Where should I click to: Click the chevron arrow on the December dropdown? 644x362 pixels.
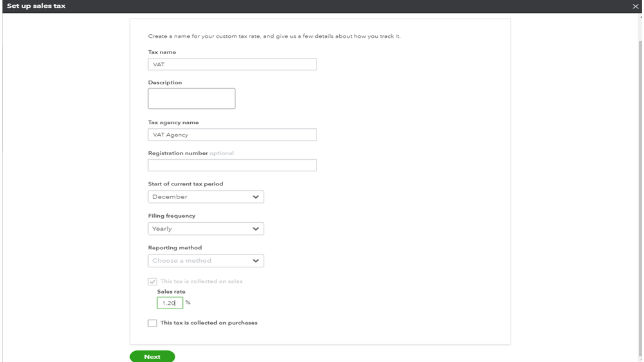point(256,197)
